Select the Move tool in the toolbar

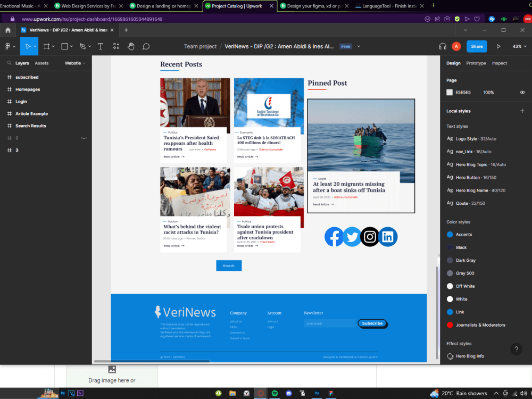(28, 46)
